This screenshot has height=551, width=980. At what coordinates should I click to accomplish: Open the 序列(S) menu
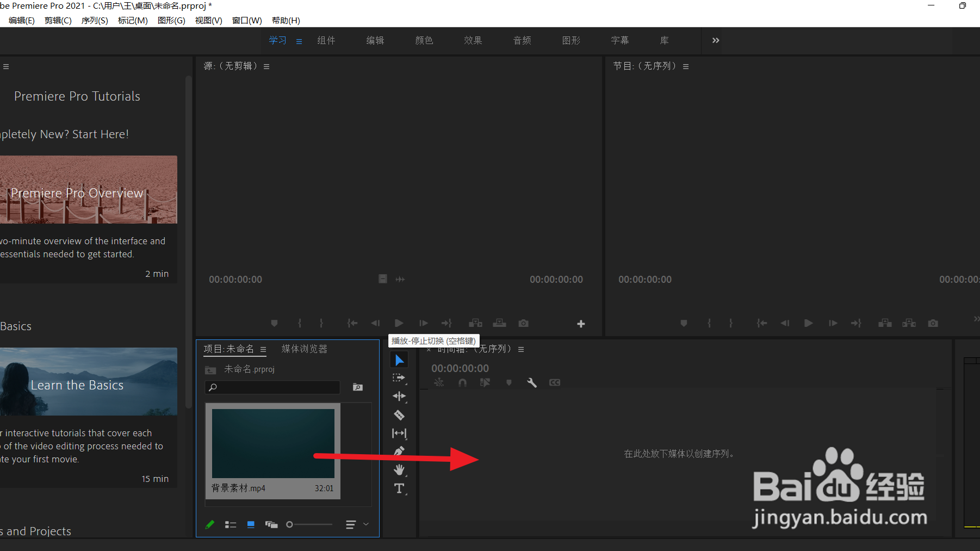pos(95,20)
